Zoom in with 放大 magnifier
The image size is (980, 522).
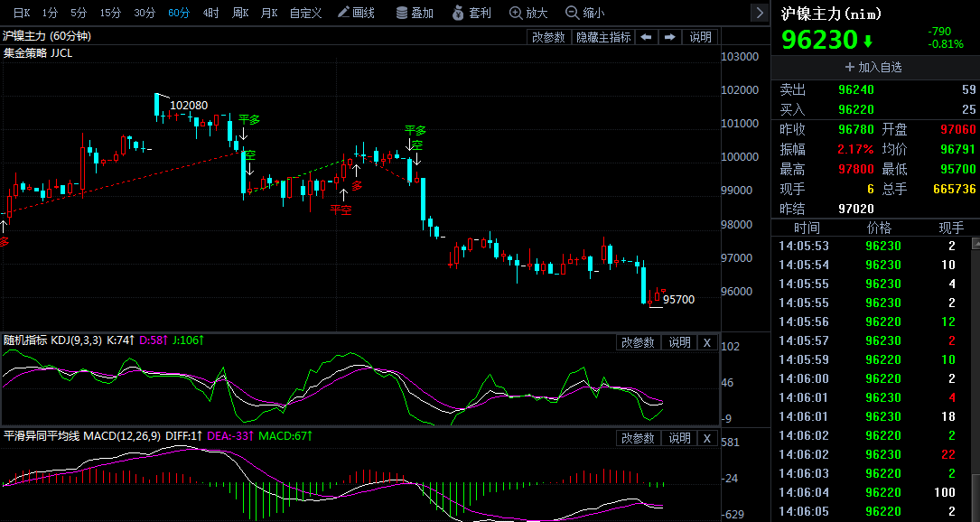(528, 13)
